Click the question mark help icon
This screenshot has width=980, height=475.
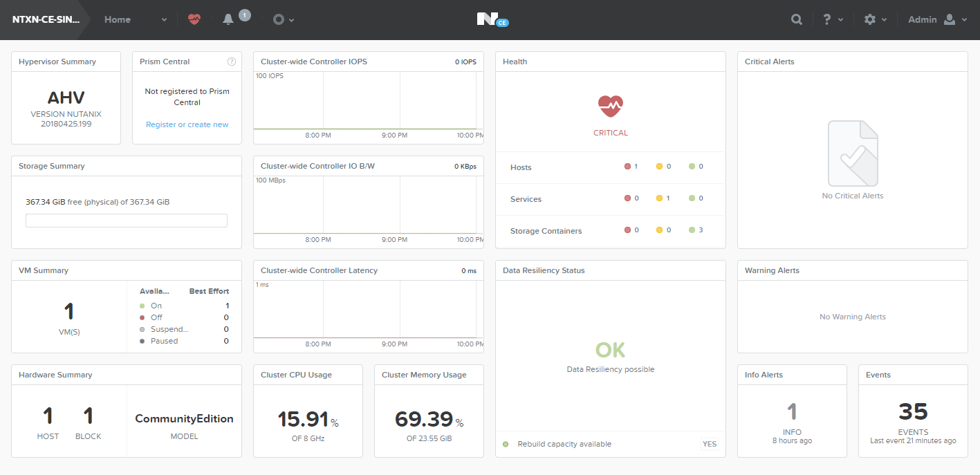click(x=827, y=19)
